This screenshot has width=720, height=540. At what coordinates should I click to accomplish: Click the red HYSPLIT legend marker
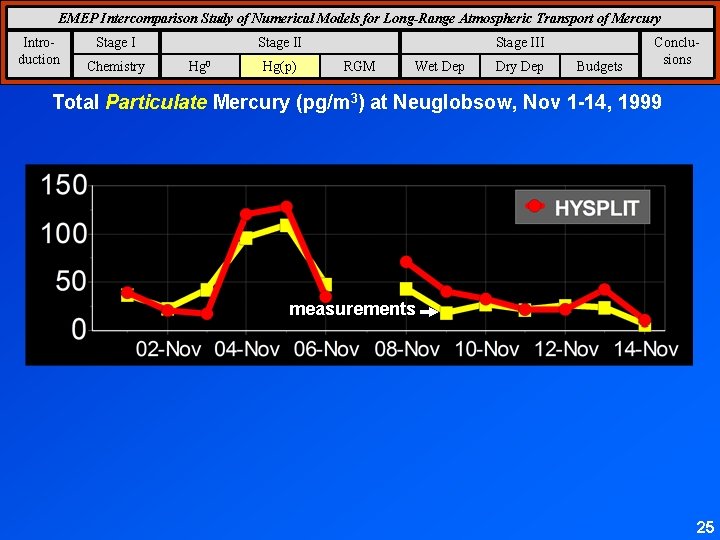pyautogui.click(x=535, y=206)
